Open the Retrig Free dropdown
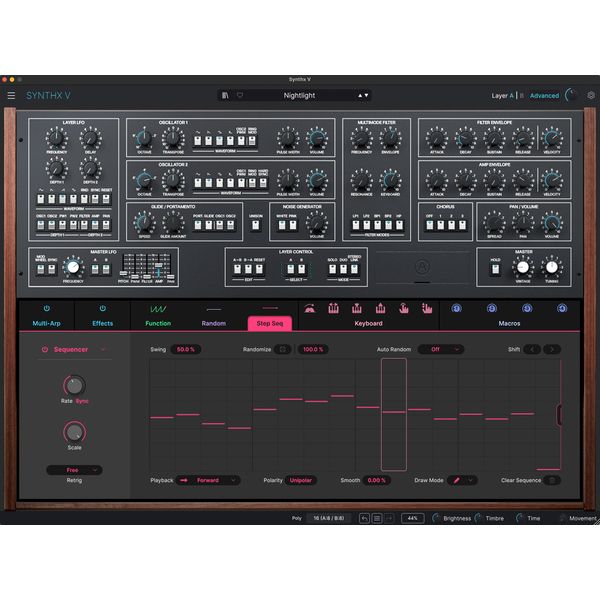The image size is (600, 600). [x=74, y=470]
